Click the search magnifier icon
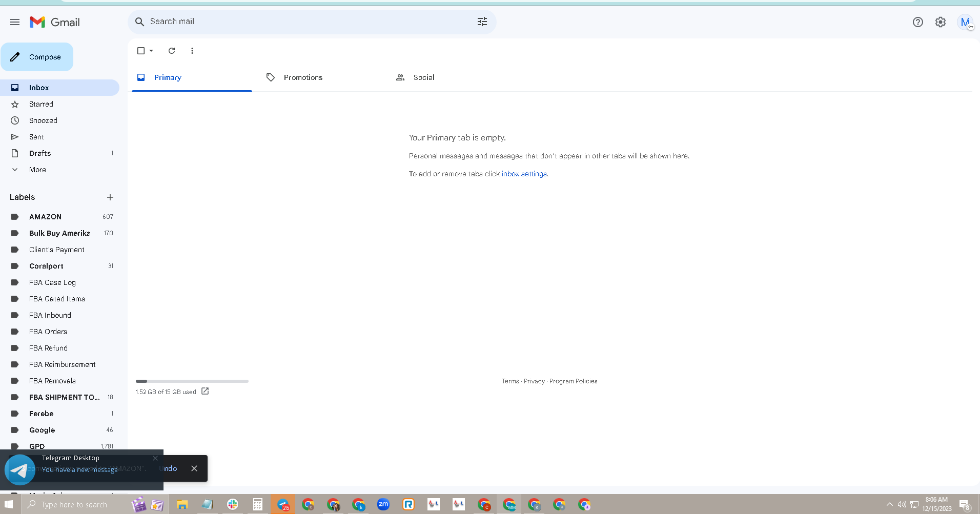This screenshot has width=980, height=514. [x=139, y=22]
